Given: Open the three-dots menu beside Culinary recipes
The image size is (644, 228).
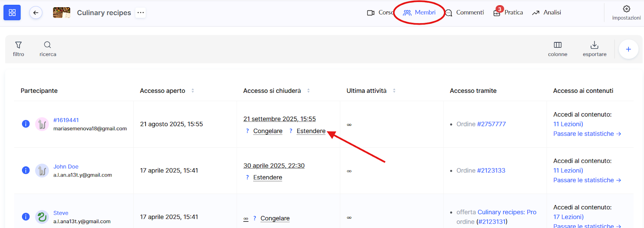Looking at the screenshot, I should pyautogui.click(x=140, y=12).
